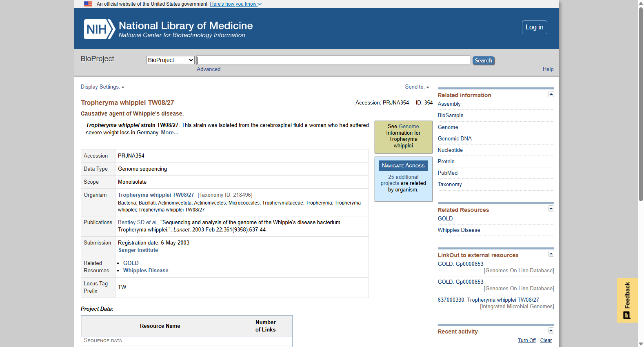Image resolution: width=644 pixels, height=347 pixels.
Task: Open Assembly related information
Action: (449, 104)
